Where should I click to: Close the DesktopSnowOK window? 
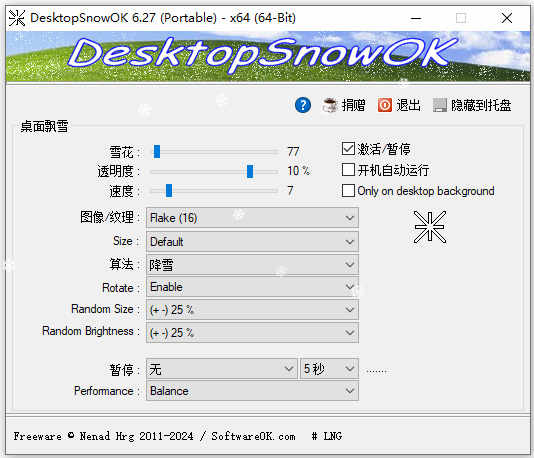(x=507, y=18)
